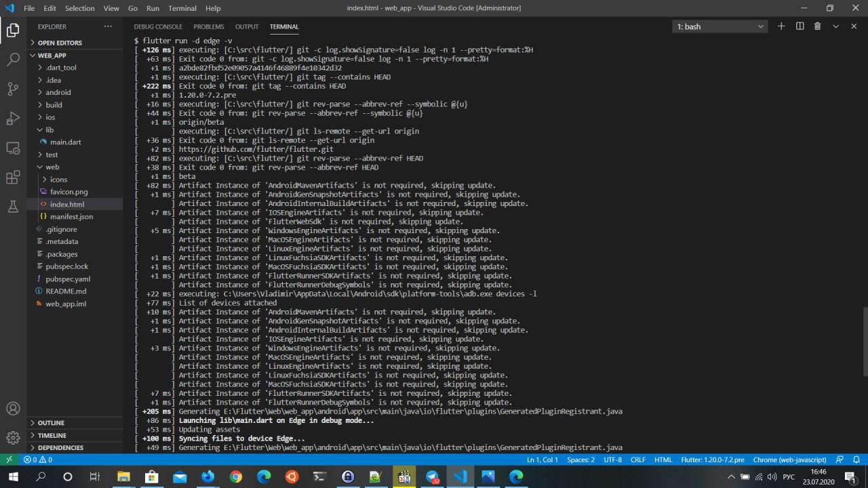868x488 pixels.
Task: Open the File menu
Action: tap(29, 8)
